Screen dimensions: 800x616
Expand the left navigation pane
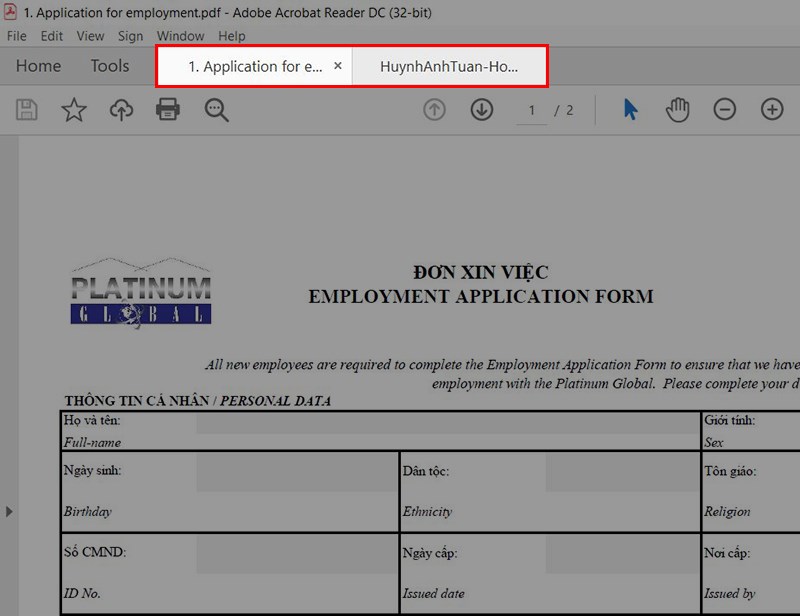[x=9, y=511]
